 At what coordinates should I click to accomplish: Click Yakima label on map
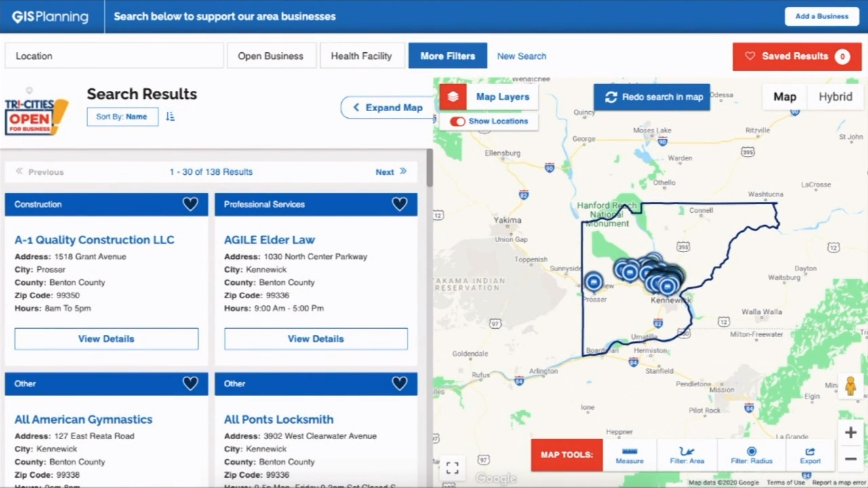[x=507, y=220]
